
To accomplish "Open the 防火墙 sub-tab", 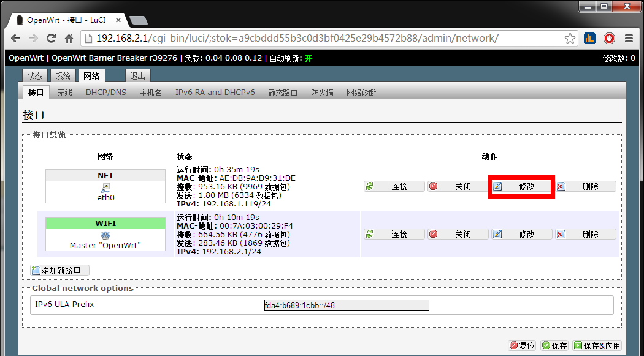I will click(323, 93).
